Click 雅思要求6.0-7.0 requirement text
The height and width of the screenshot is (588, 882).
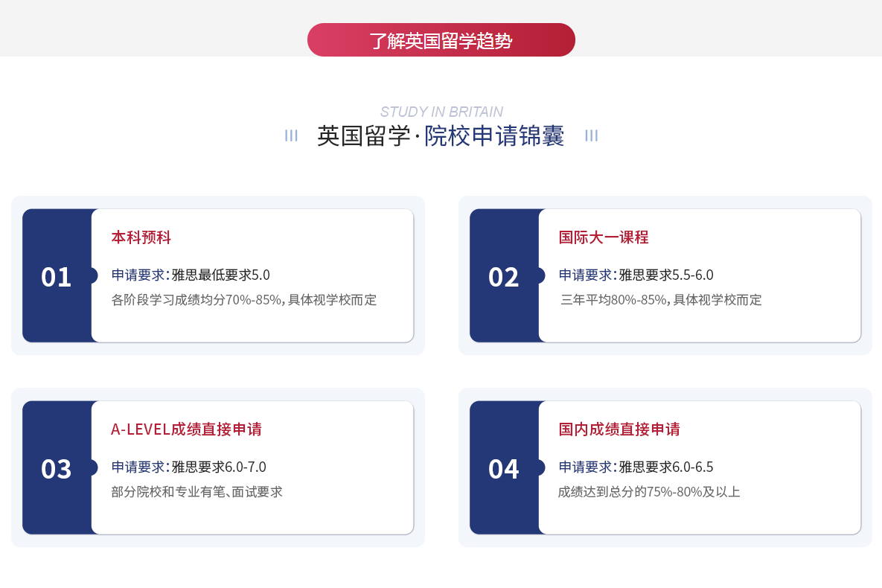[219, 467]
